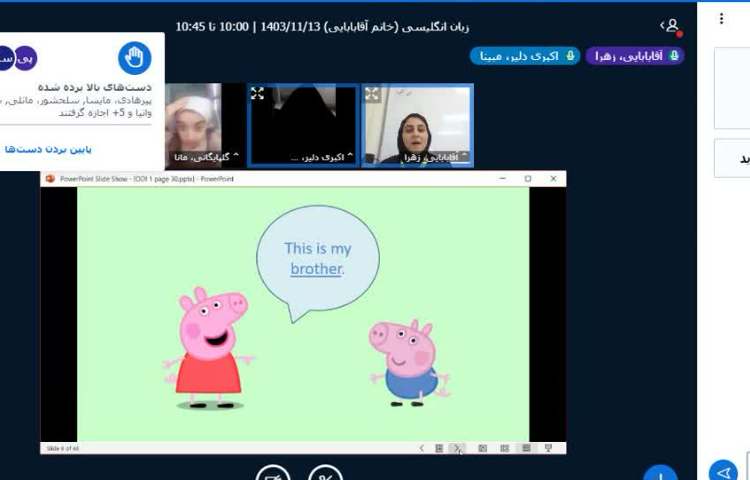This screenshot has height=480, width=750.
Task: Click the blue plus actions button
Action: coord(660,474)
